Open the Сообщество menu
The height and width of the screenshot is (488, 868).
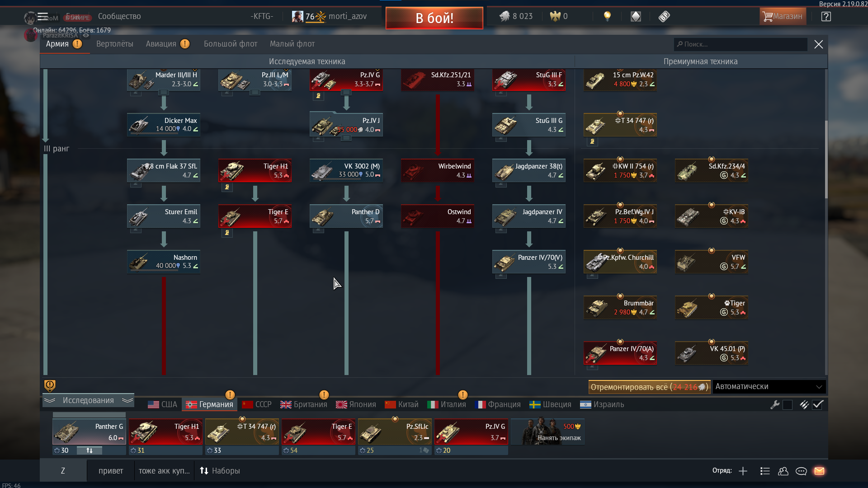point(119,16)
